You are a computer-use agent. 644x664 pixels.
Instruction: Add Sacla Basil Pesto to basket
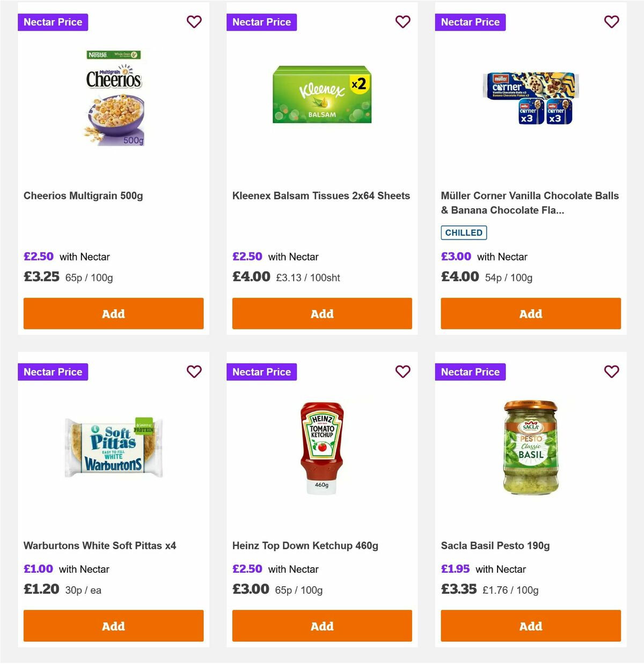click(530, 626)
